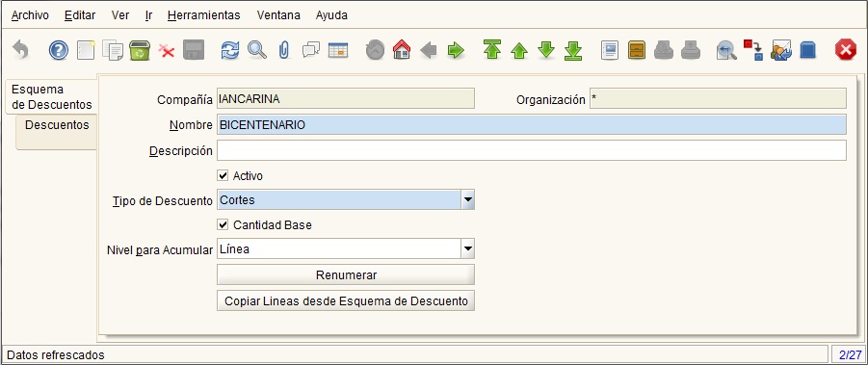Click the 2/27 record counter in status bar
The width and height of the screenshot is (868, 365).
pos(850,354)
